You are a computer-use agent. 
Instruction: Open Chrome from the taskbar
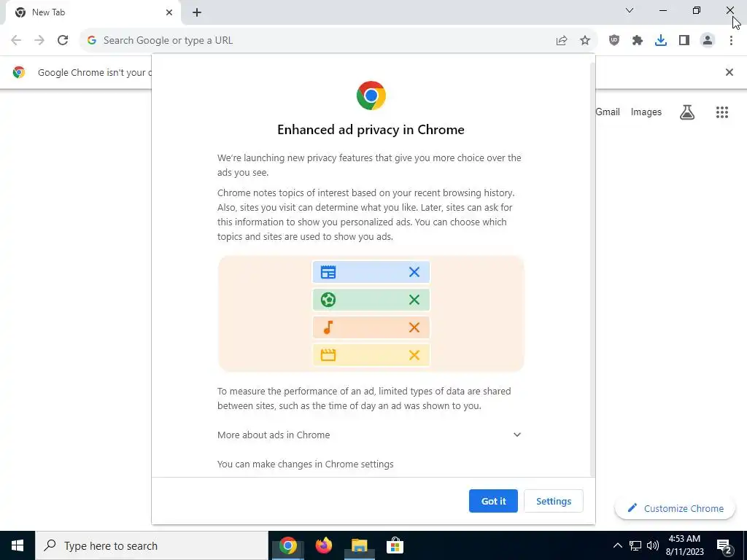click(x=287, y=545)
